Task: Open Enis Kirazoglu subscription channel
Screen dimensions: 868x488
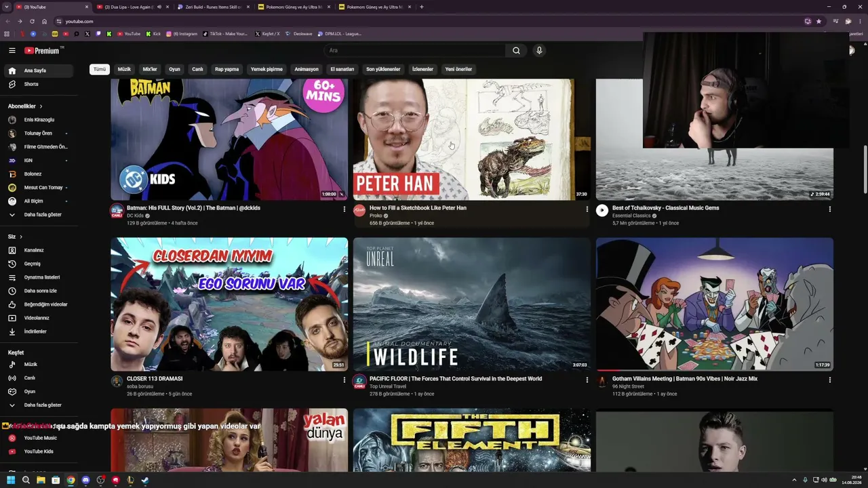Action: [39, 120]
